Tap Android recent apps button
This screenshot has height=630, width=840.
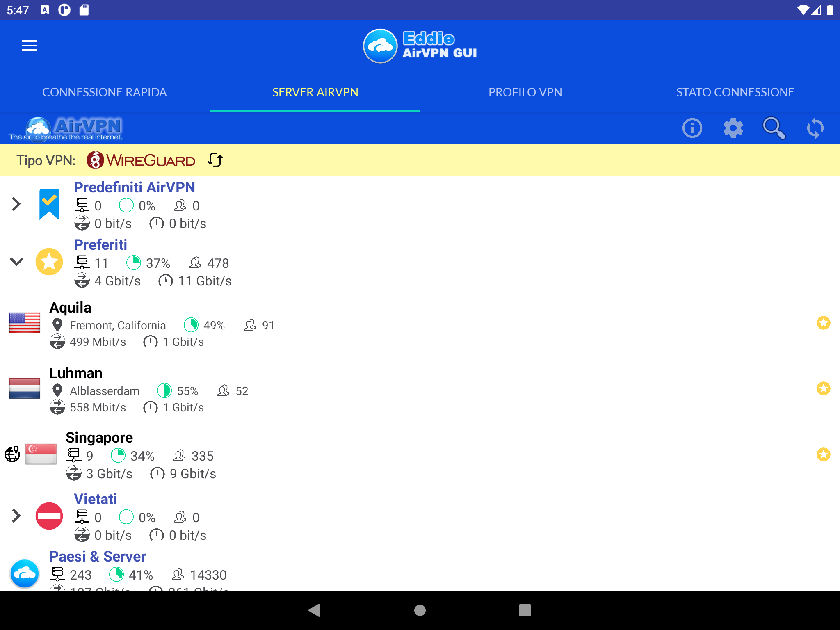525,610
